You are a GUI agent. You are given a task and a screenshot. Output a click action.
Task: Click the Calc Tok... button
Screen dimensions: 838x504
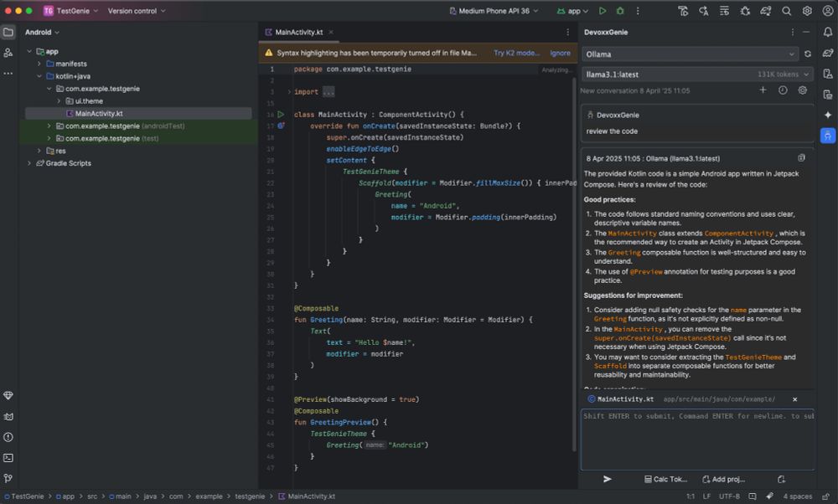[x=665, y=479]
